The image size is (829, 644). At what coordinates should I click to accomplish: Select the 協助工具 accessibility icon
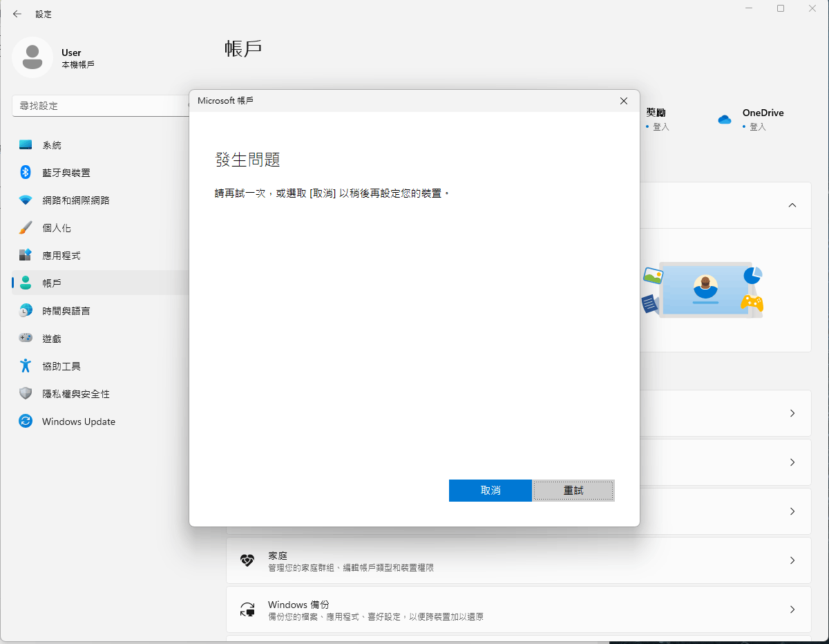point(26,366)
